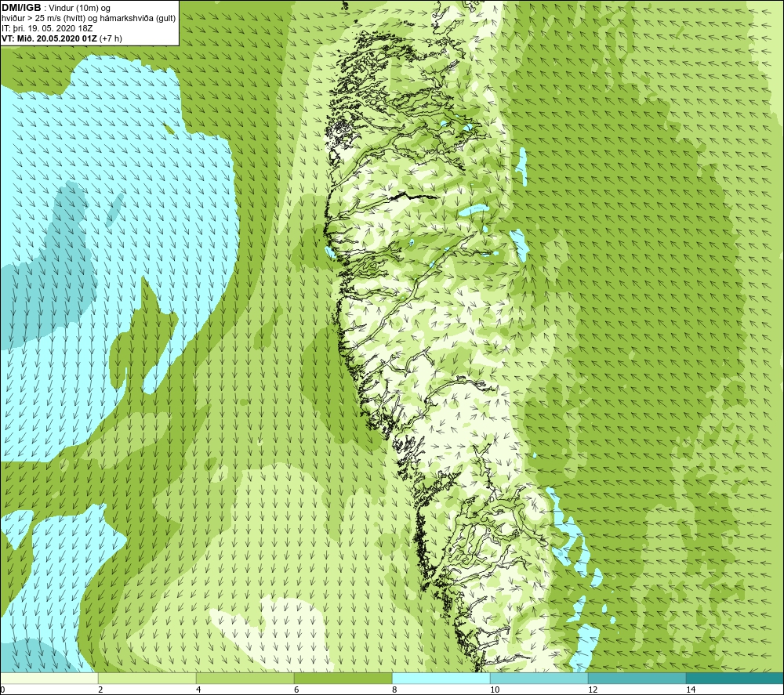This screenshot has width=784, height=695.
Task: Click the legend value '8'
Action: (x=394, y=690)
